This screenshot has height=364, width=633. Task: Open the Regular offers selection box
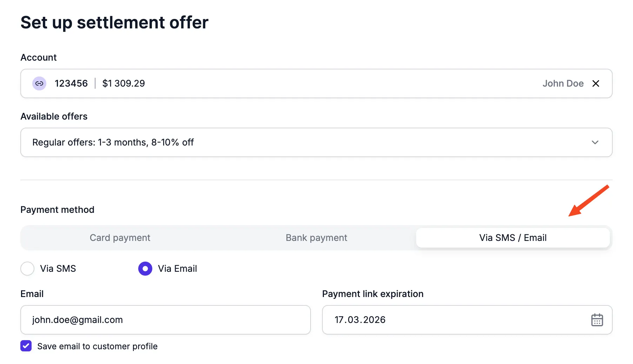[x=316, y=142]
